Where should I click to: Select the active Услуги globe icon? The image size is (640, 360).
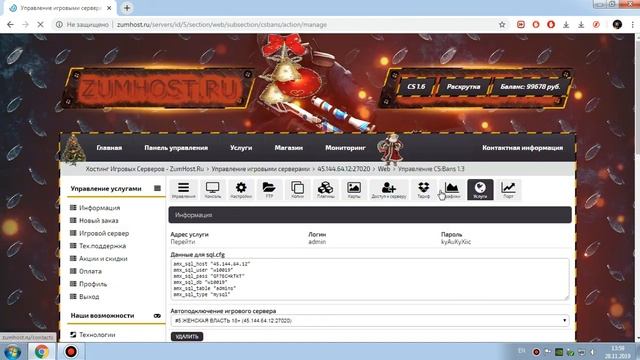[x=480, y=190]
